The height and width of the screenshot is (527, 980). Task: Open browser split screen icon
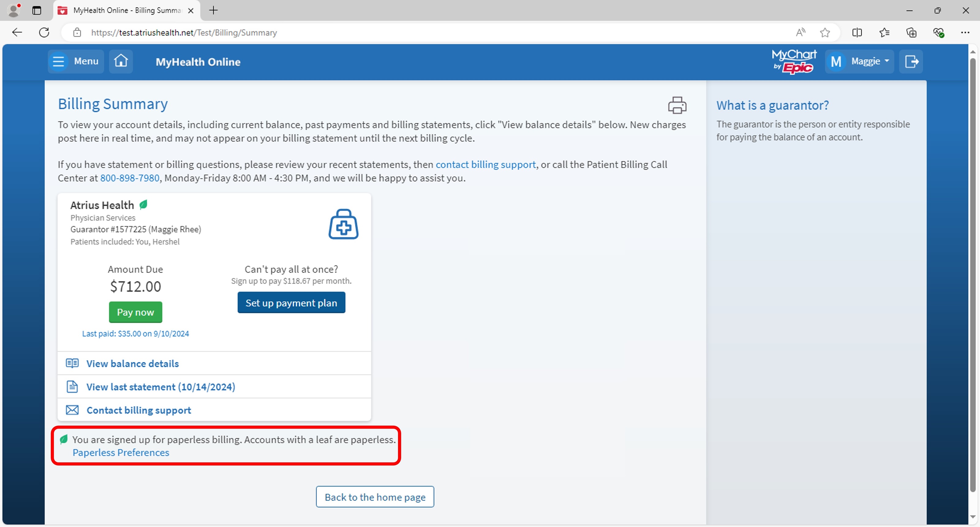857,33
